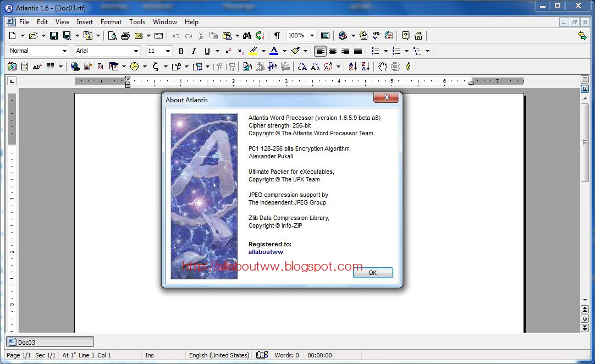Select the Doc03 document tab

(x=50, y=342)
